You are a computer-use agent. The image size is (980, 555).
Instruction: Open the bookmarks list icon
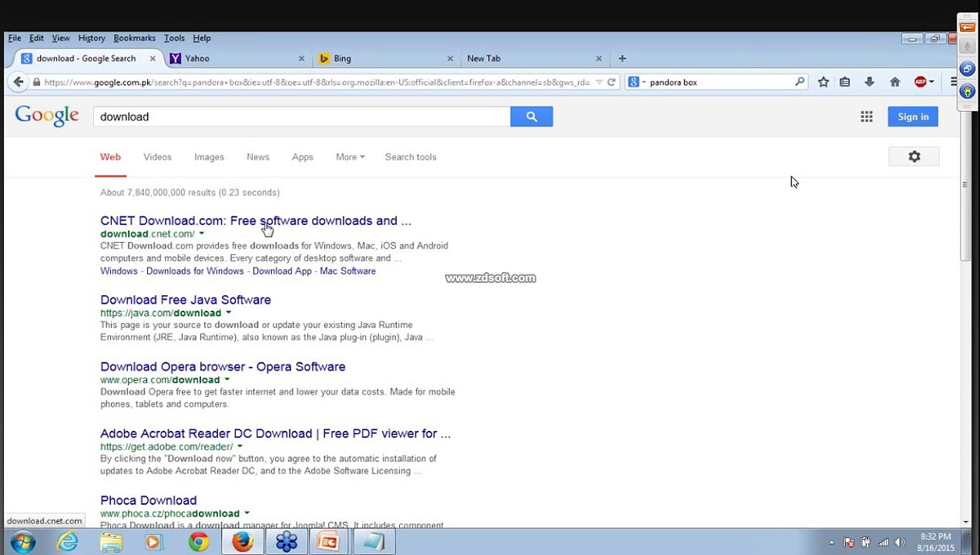coord(845,82)
